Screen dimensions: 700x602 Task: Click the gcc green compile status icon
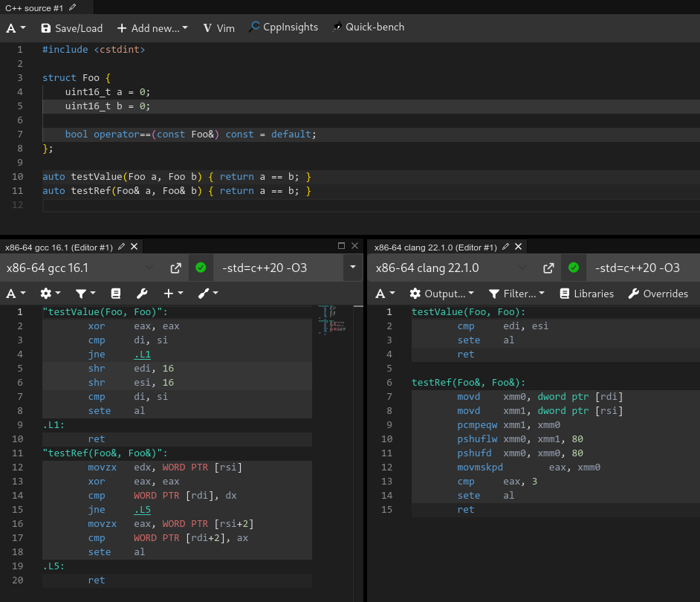pos(201,268)
